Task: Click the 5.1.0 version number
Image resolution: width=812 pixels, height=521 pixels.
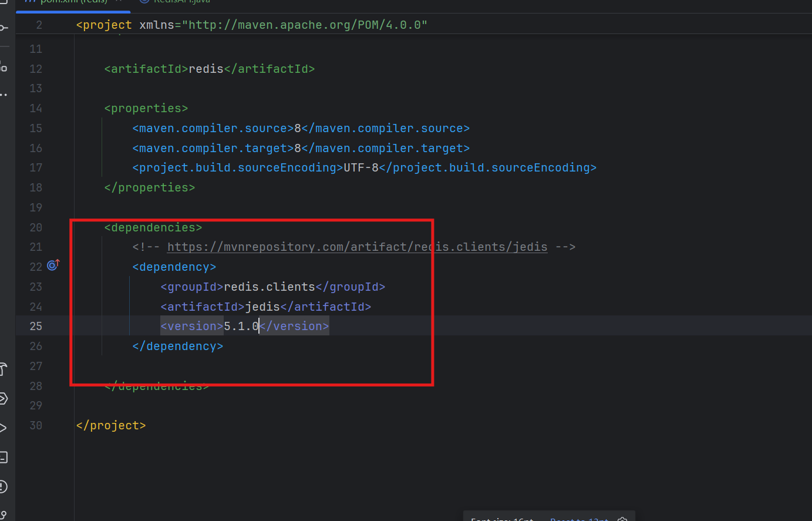Action: point(241,326)
